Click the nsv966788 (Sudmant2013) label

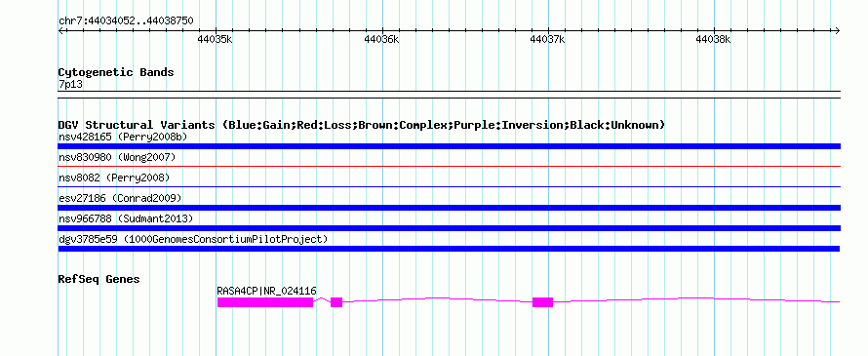(x=126, y=218)
